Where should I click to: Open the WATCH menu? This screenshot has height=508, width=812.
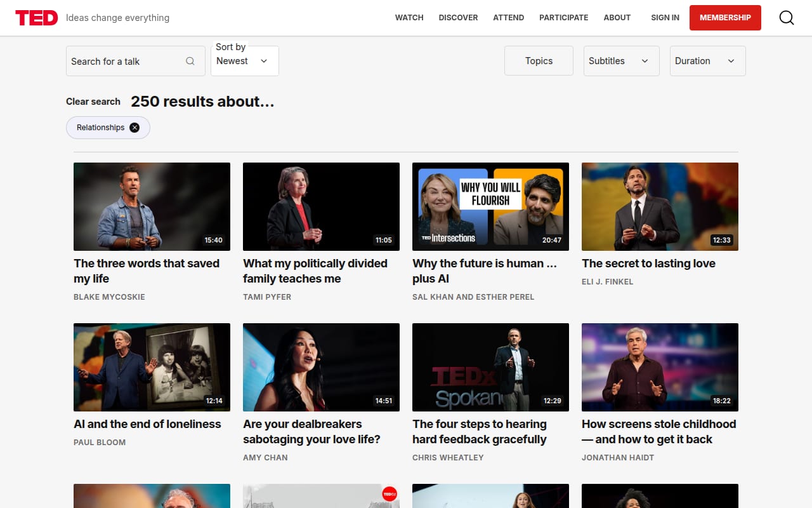(409, 18)
